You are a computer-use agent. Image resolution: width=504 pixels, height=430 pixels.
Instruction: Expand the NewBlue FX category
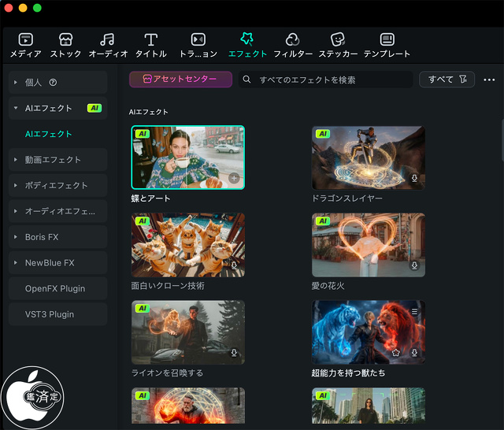[16, 262]
